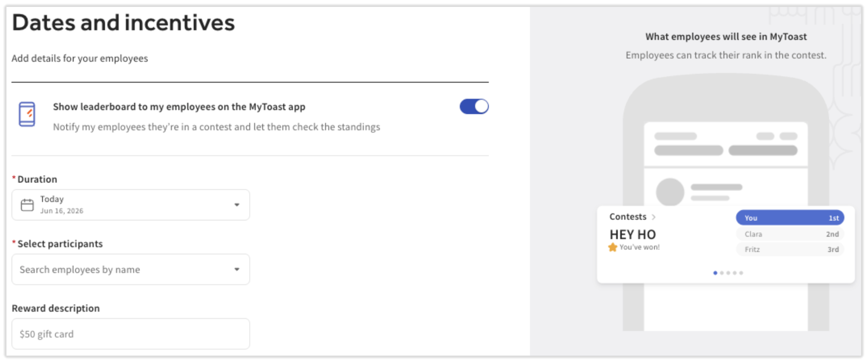Focus the Reward description input field
868x363 pixels.
pos(130,334)
